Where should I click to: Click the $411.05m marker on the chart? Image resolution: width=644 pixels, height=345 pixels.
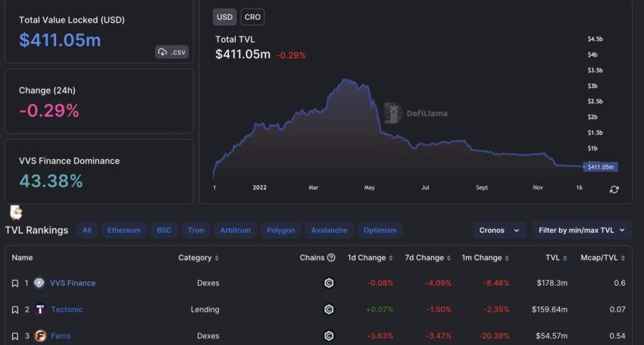click(599, 167)
